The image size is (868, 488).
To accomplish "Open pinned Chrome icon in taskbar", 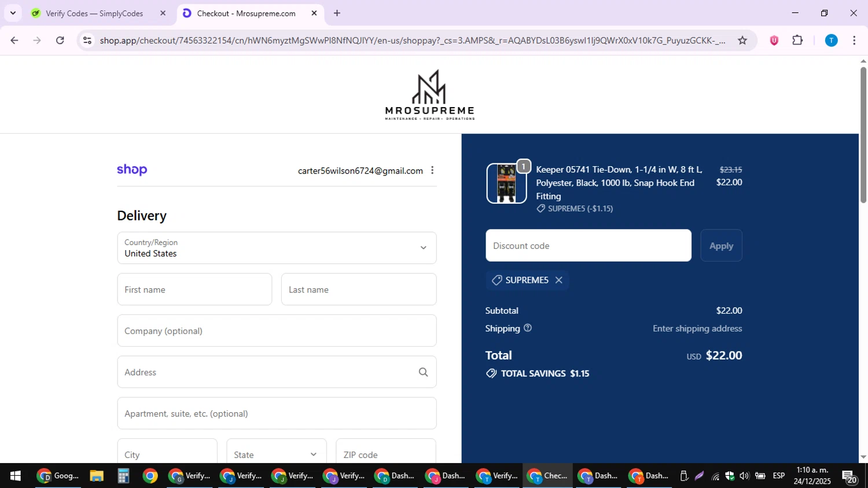I will coord(150,476).
